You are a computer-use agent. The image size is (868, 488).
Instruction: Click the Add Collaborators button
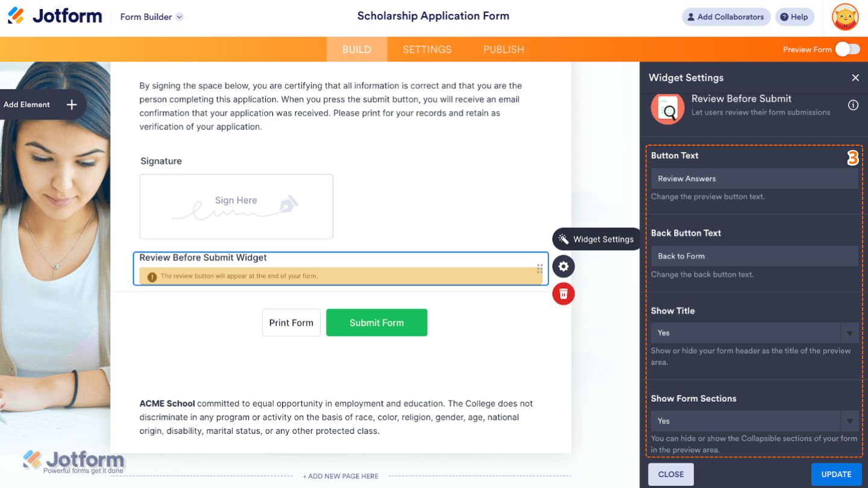point(726,17)
